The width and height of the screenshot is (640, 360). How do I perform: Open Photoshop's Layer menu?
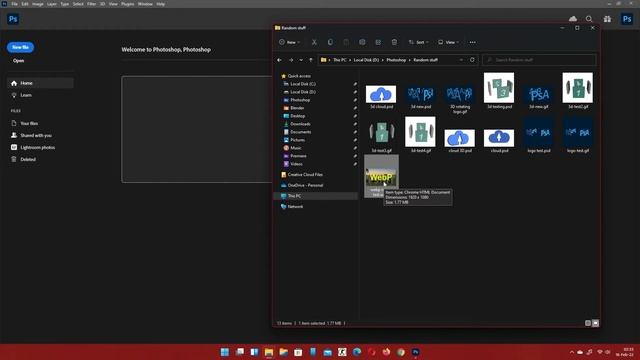pyautogui.click(x=52, y=4)
